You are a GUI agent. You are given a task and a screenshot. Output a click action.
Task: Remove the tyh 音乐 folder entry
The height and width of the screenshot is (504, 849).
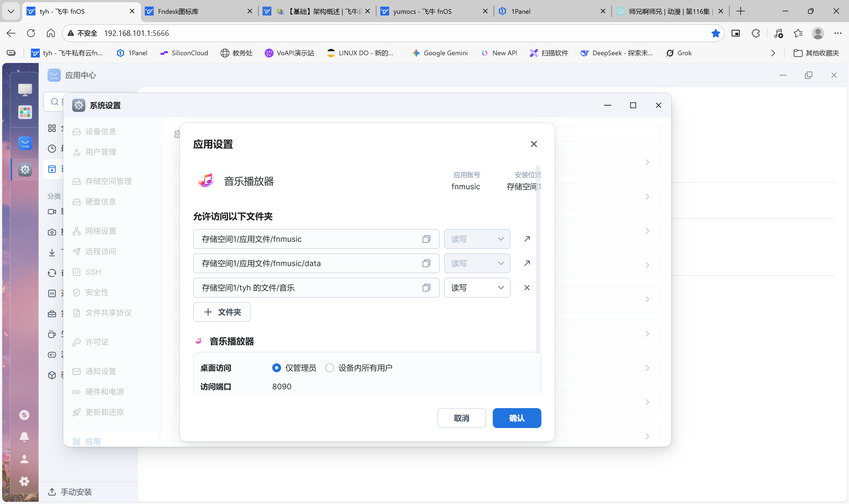point(527,288)
